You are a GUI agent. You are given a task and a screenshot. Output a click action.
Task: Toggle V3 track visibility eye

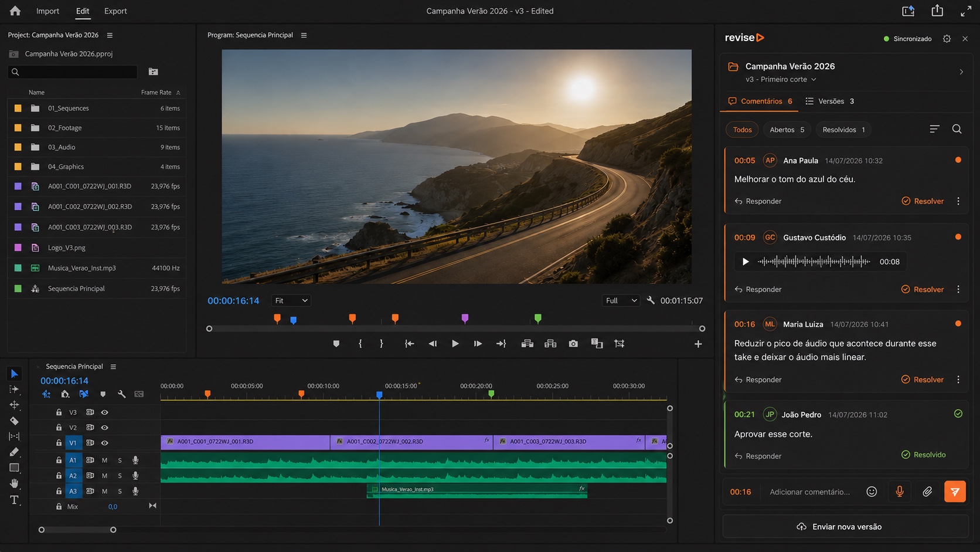pyautogui.click(x=104, y=412)
